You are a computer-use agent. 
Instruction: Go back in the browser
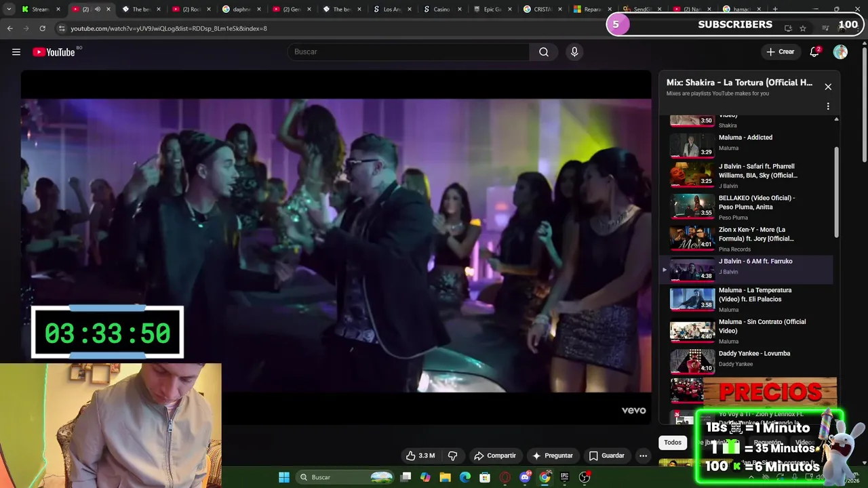point(9,28)
